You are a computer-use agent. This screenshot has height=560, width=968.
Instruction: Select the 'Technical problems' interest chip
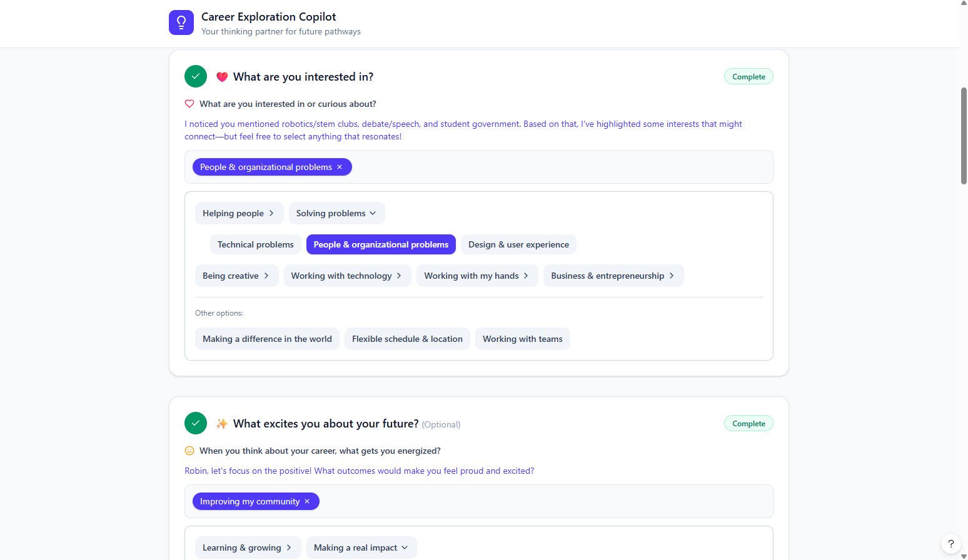pos(256,244)
